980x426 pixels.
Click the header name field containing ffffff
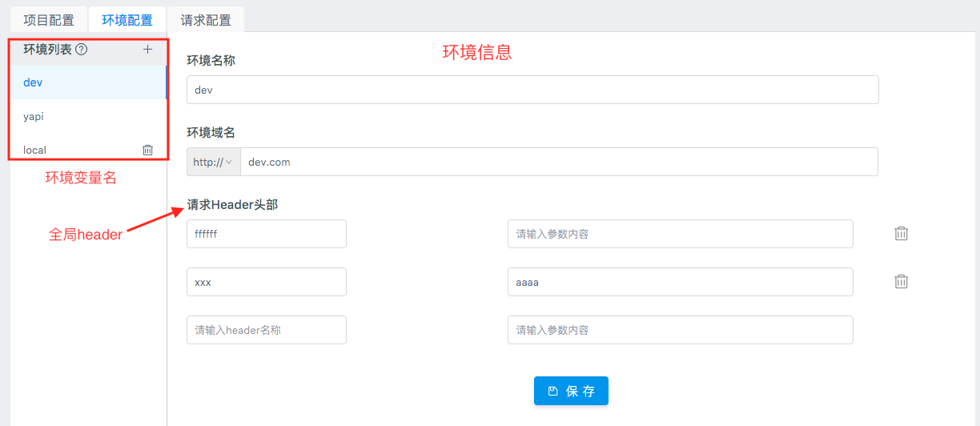[266, 234]
